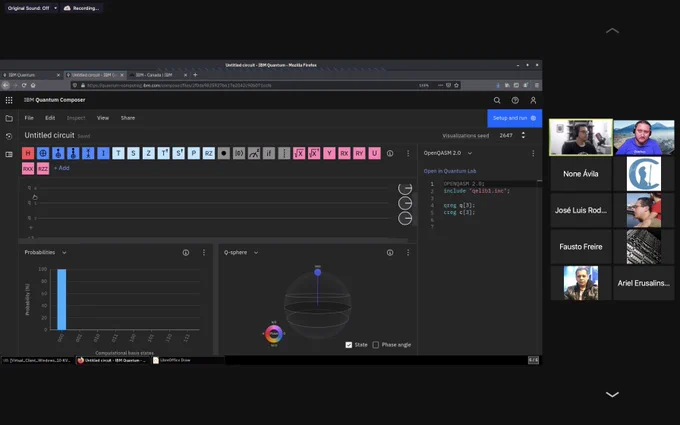The width and height of the screenshot is (680, 425).
Task: Expand the Probabilities view dropdown
Action: coord(64,252)
